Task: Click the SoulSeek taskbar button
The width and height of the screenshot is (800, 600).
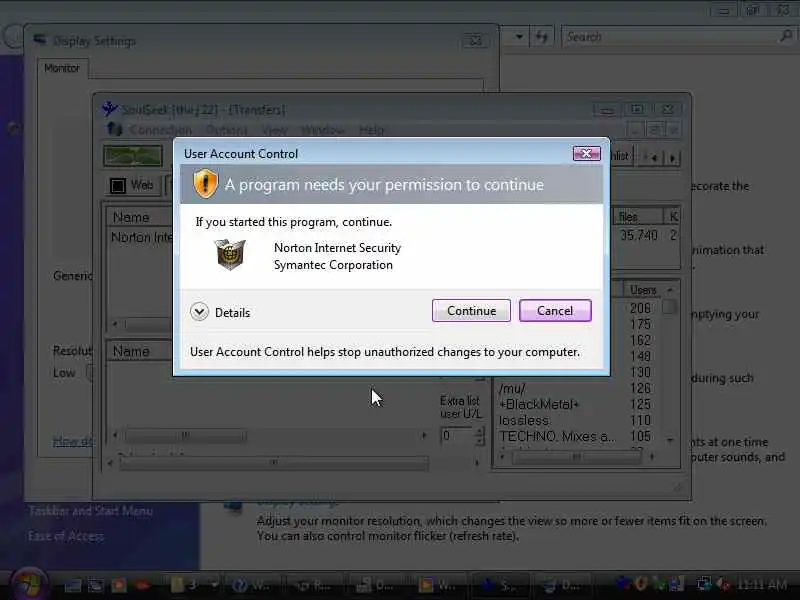Action: [500, 585]
